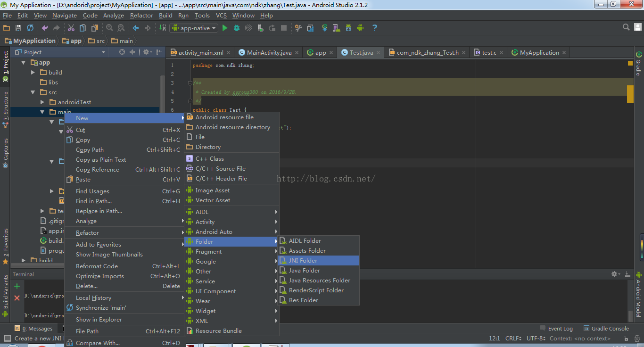Close terminal session with red X
Image resolution: width=644 pixels, height=347 pixels.
(x=17, y=298)
